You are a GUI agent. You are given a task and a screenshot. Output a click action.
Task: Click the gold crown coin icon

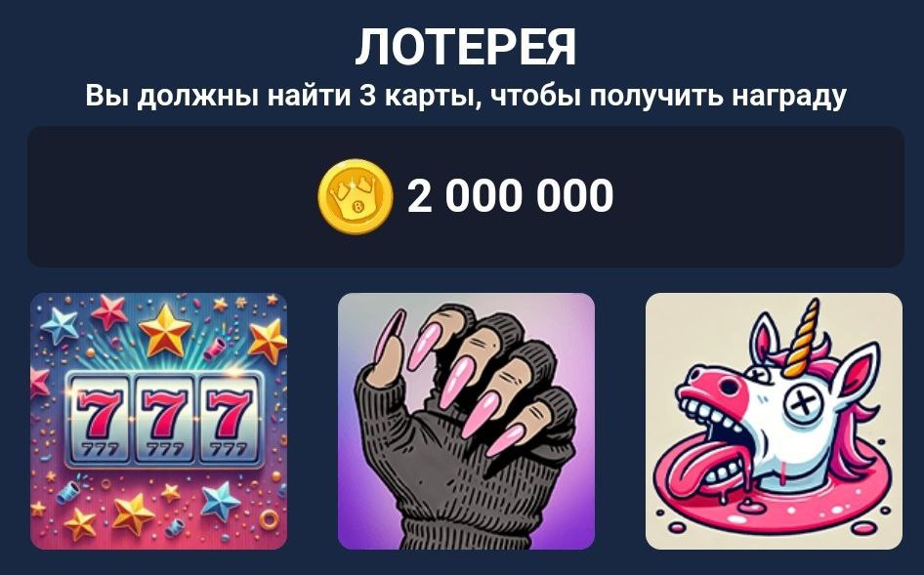[x=356, y=196]
